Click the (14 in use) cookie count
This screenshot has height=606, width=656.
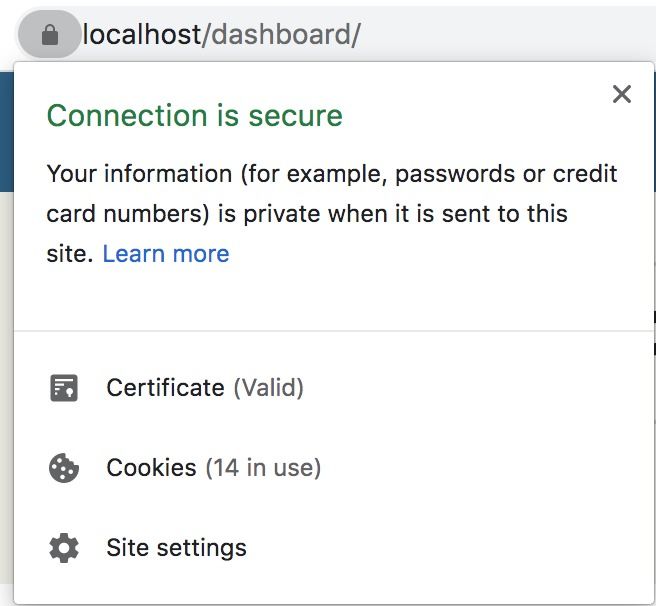click(263, 468)
